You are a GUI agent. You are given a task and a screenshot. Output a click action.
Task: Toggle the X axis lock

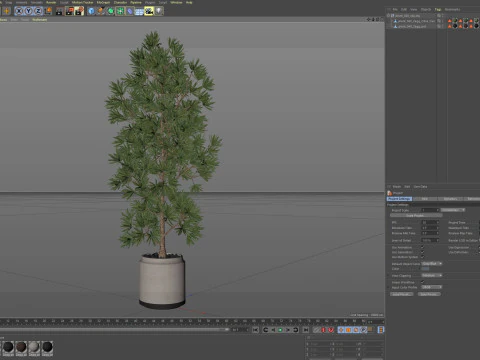tap(19, 11)
